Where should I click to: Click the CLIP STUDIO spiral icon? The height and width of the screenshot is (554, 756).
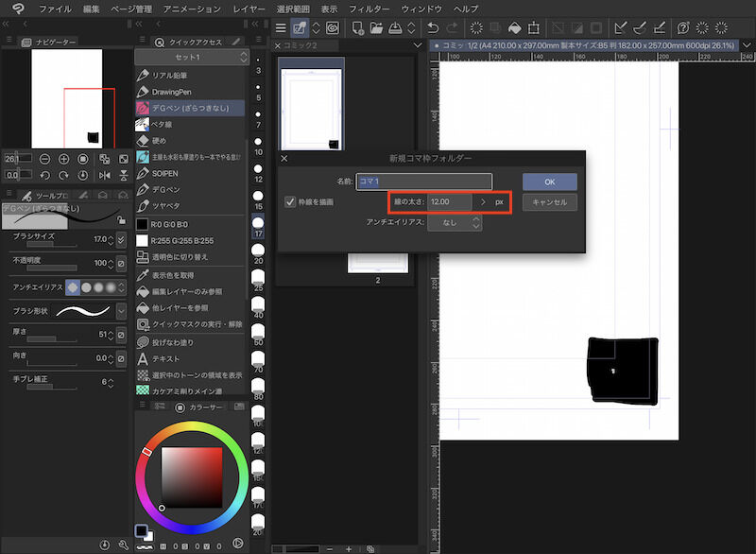(x=333, y=28)
